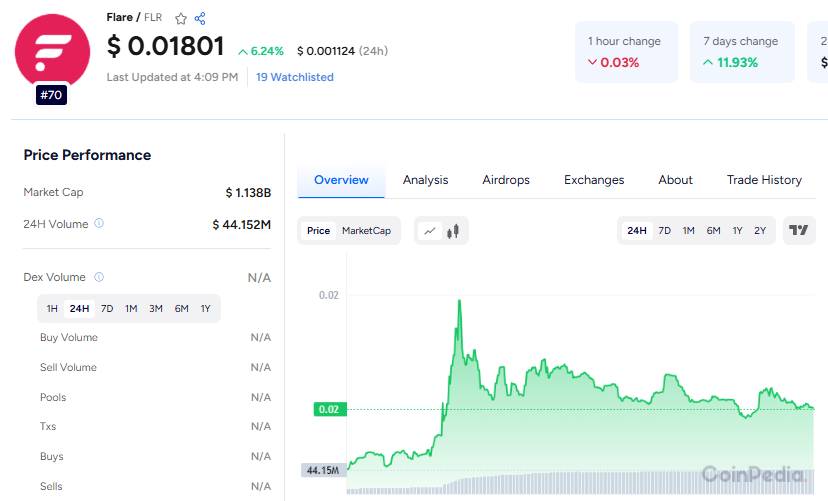Click the 44.15M volume marker
The width and height of the screenshot is (828, 501).
(323, 470)
